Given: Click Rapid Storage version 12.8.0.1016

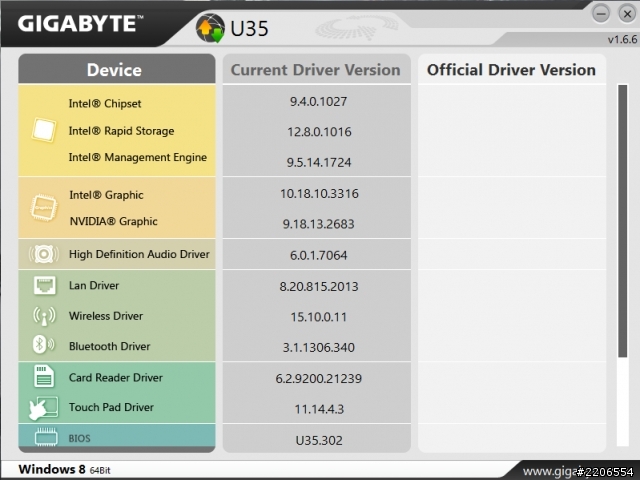Looking at the screenshot, I should pos(319,132).
